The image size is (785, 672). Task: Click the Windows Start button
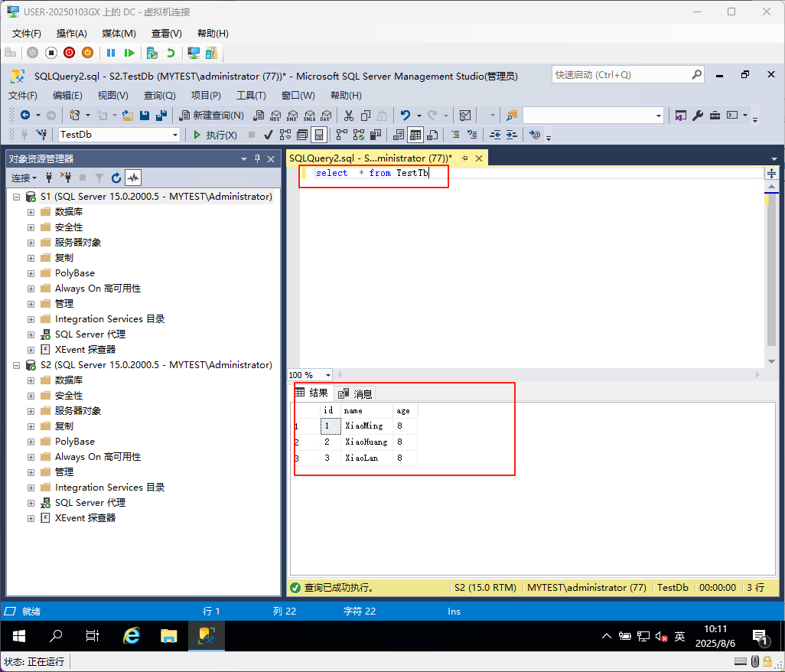coord(19,636)
